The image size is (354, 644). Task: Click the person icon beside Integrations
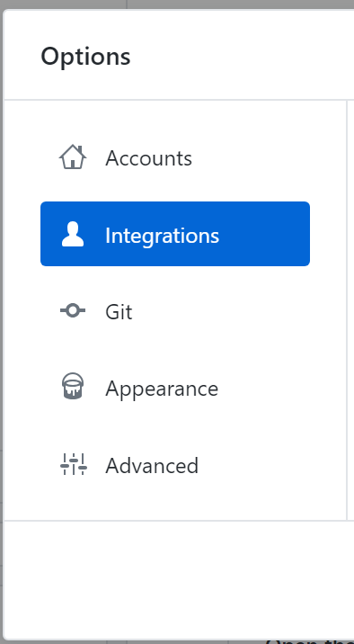pos(73,234)
